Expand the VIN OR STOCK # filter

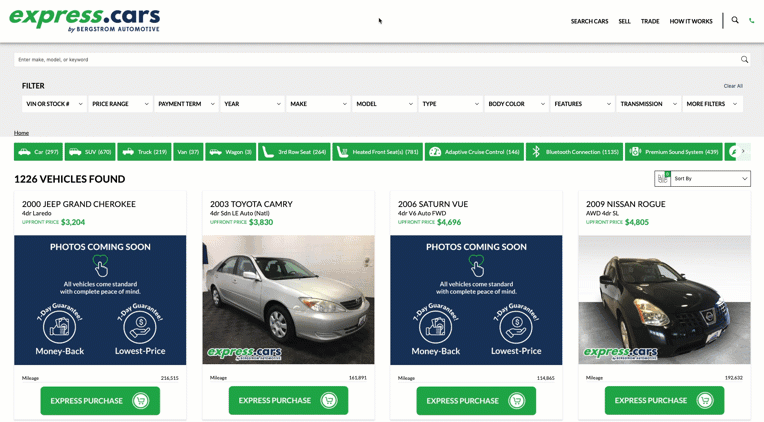54,104
